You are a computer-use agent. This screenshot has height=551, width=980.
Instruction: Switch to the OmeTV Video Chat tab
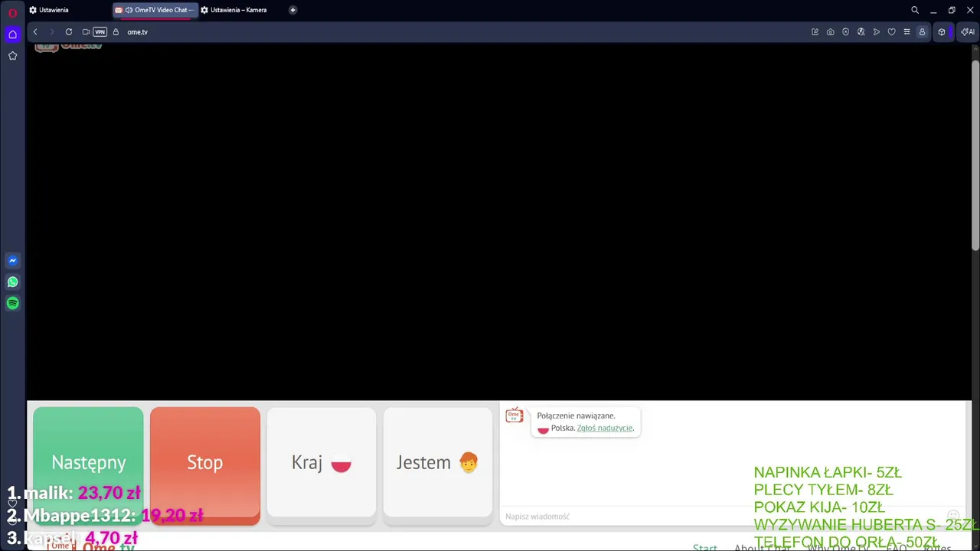pyautogui.click(x=155, y=10)
